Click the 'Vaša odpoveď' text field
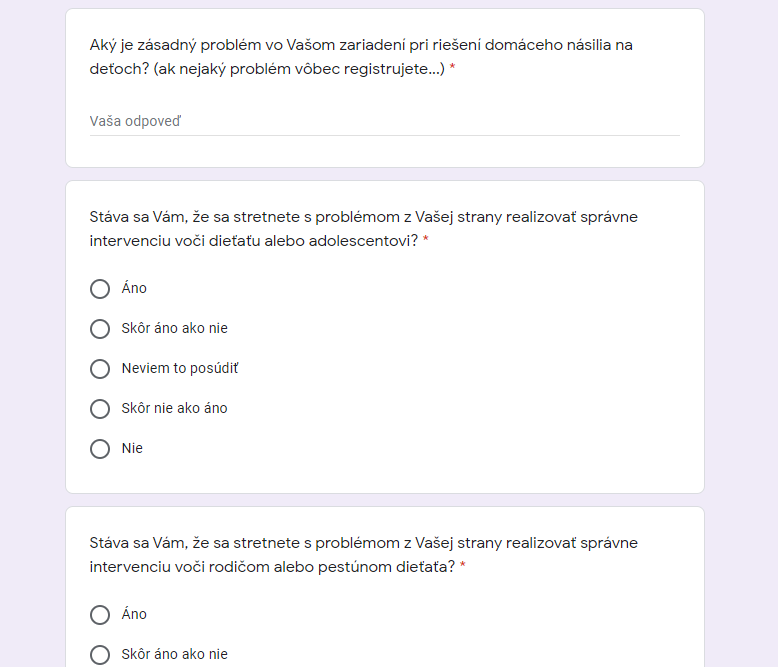 [x=385, y=122]
